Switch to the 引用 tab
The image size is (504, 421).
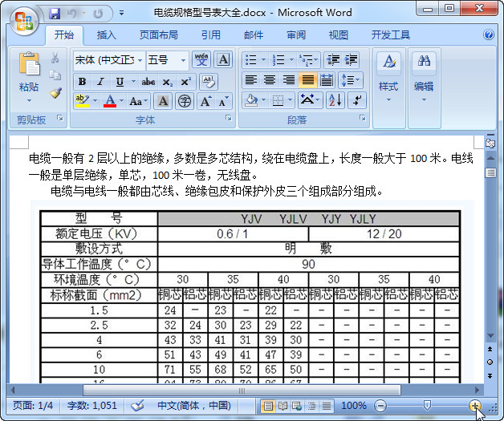tap(211, 34)
